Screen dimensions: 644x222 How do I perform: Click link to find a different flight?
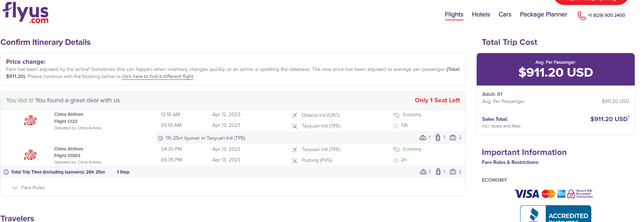pyautogui.click(x=157, y=77)
